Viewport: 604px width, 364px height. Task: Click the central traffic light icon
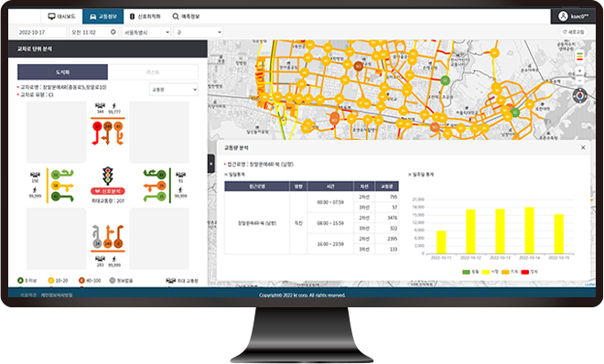(x=108, y=177)
